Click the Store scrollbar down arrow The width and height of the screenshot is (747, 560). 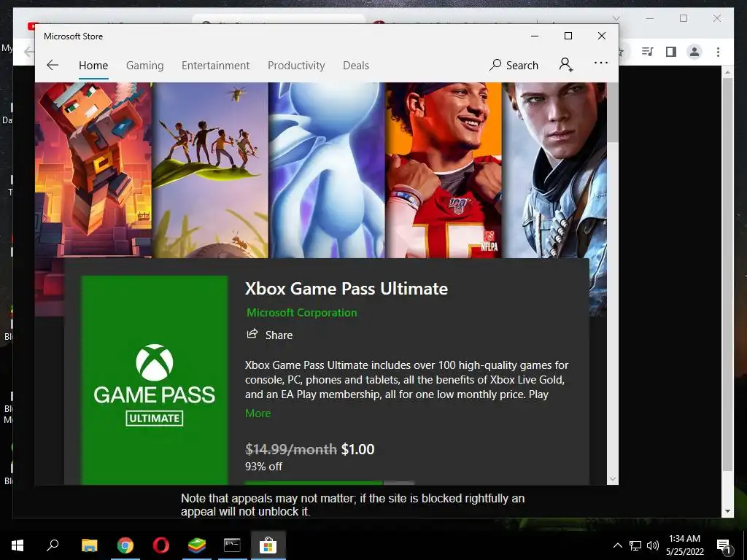pos(613,479)
